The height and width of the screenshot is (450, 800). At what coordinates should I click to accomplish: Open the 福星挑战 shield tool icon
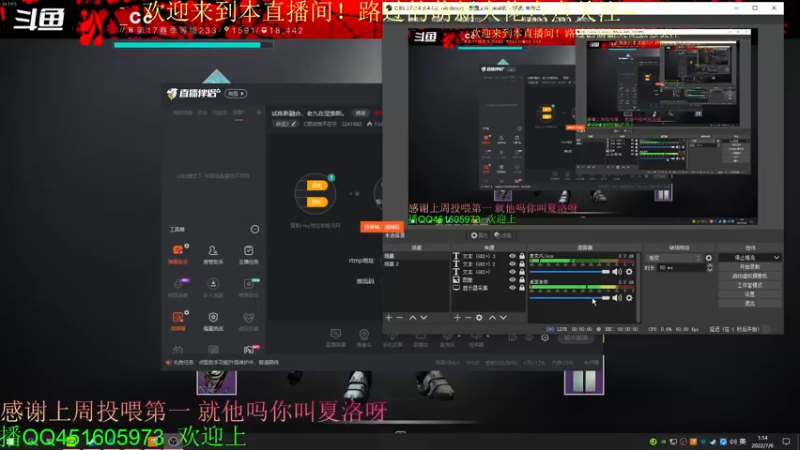coord(213,321)
